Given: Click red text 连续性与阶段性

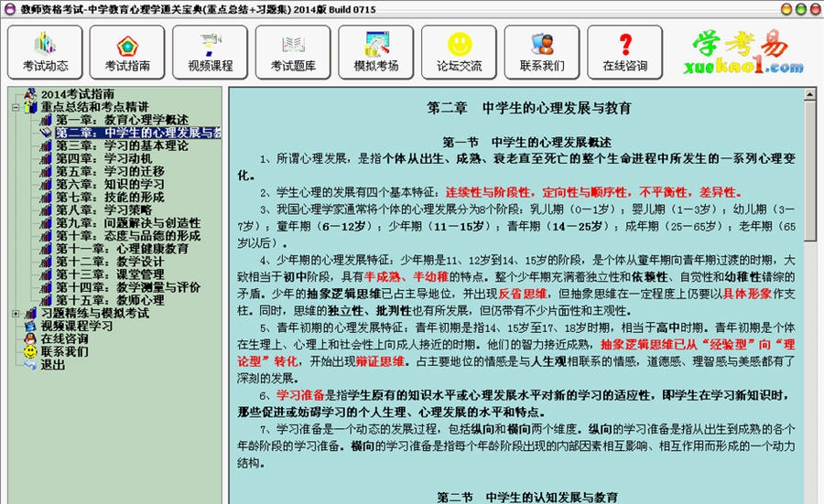Looking at the screenshot, I should coord(489,192).
